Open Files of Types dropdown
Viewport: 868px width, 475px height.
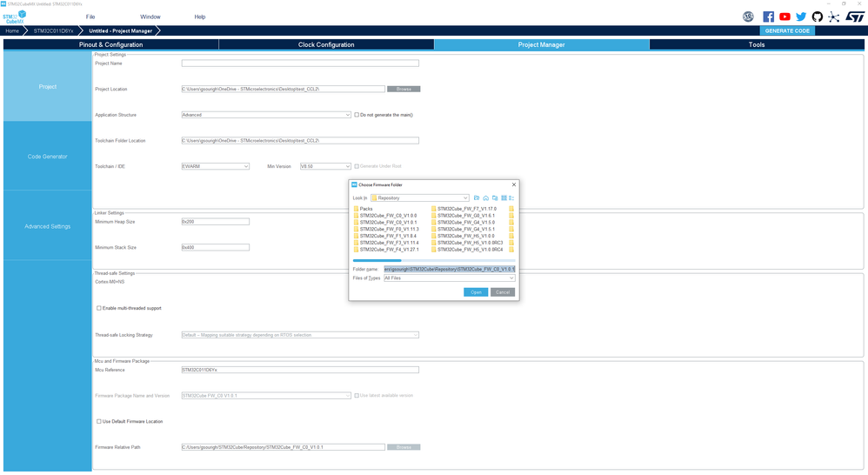coord(450,278)
